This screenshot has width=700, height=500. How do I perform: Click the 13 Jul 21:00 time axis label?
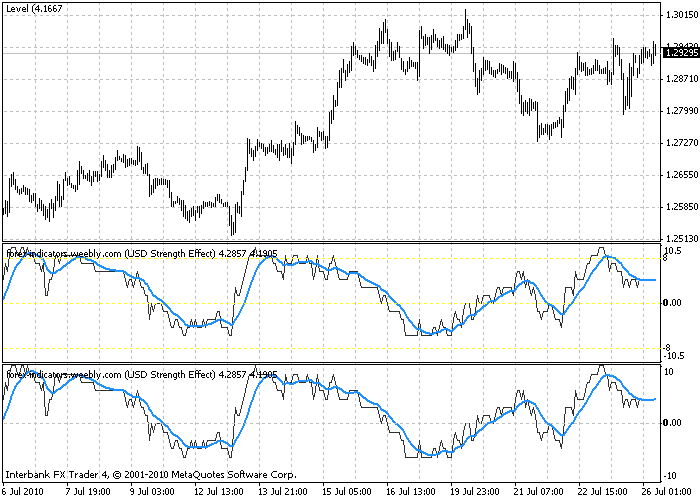pos(284,492)
